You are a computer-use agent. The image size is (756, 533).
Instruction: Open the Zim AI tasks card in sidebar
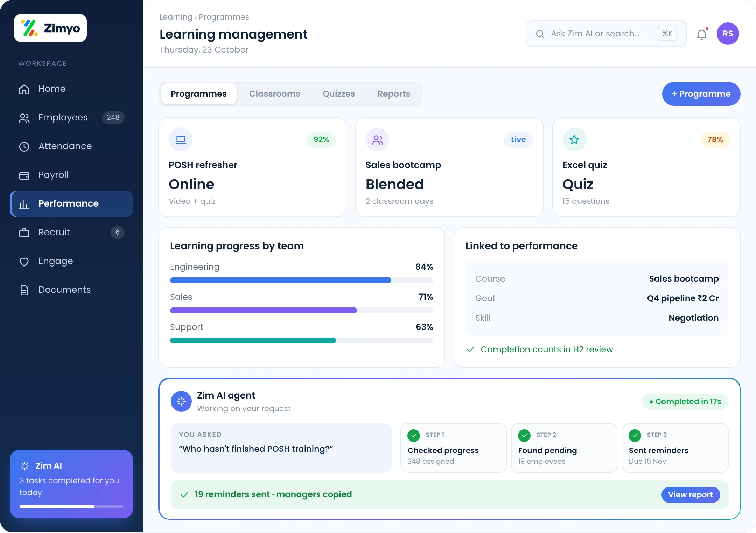coord(71,484)
